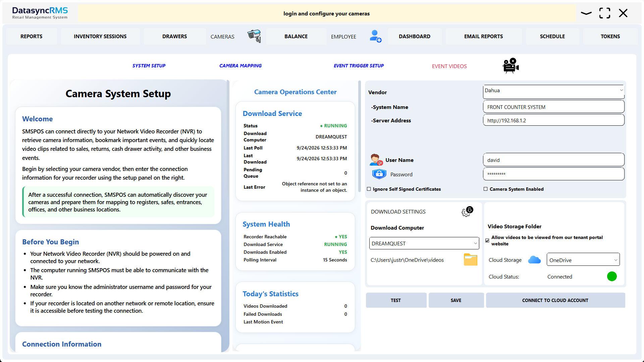Click the Server Address input field

553,120
